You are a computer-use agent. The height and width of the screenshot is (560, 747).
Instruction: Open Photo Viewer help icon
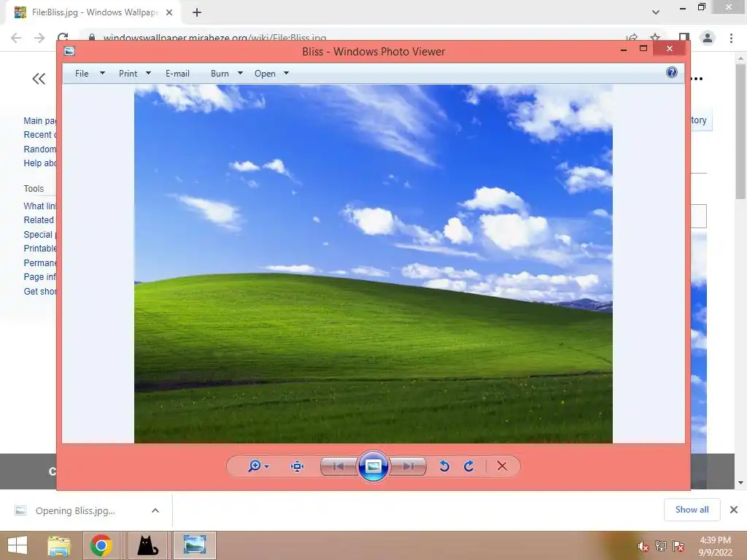coord(672,72)
